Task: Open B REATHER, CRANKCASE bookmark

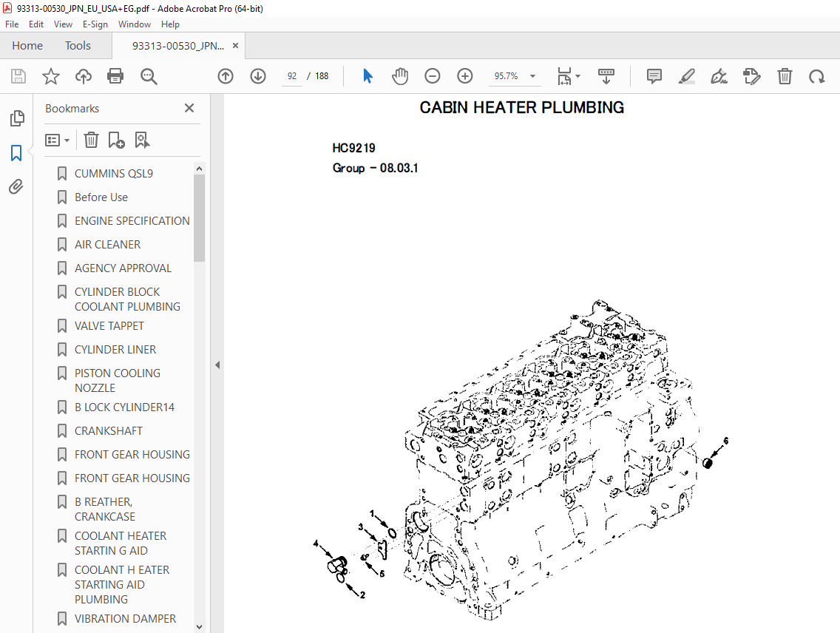Action: click(104, 509)
